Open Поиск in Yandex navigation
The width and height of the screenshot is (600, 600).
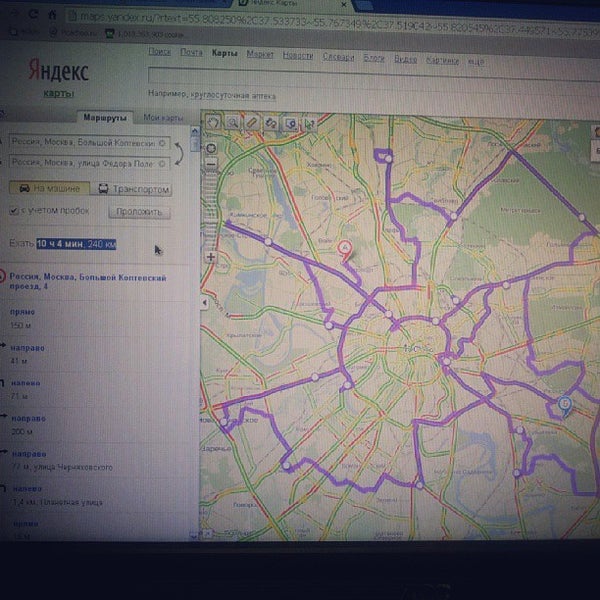point(160,51)
